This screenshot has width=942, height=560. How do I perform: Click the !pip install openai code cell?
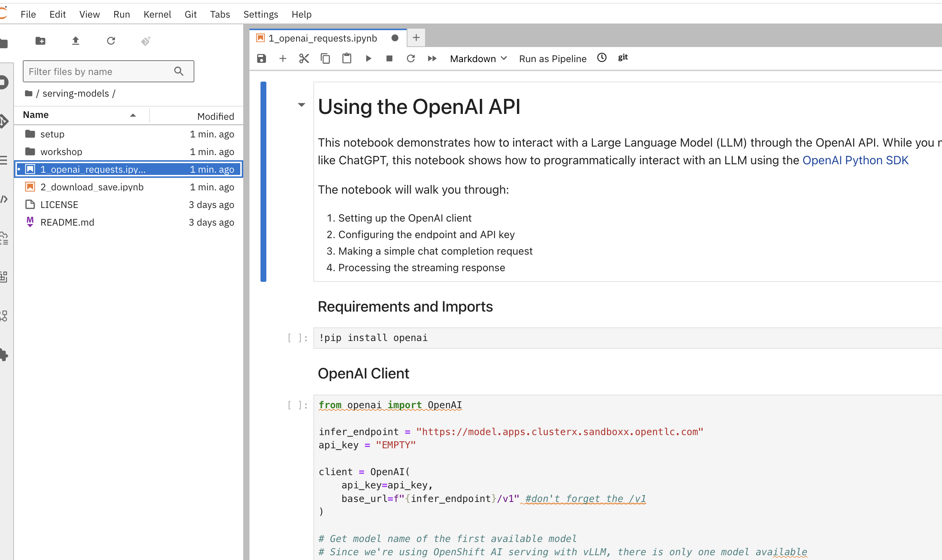click(x=628, y=338)
